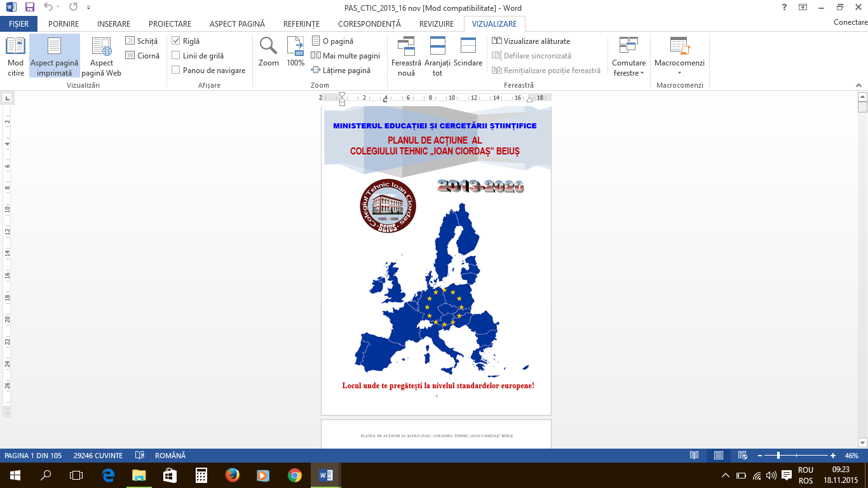Switch to PORNIRE tab

[64, 24]
